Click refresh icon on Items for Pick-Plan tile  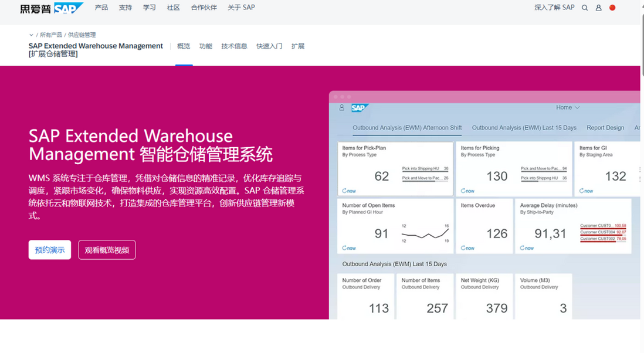click(344, 191)
